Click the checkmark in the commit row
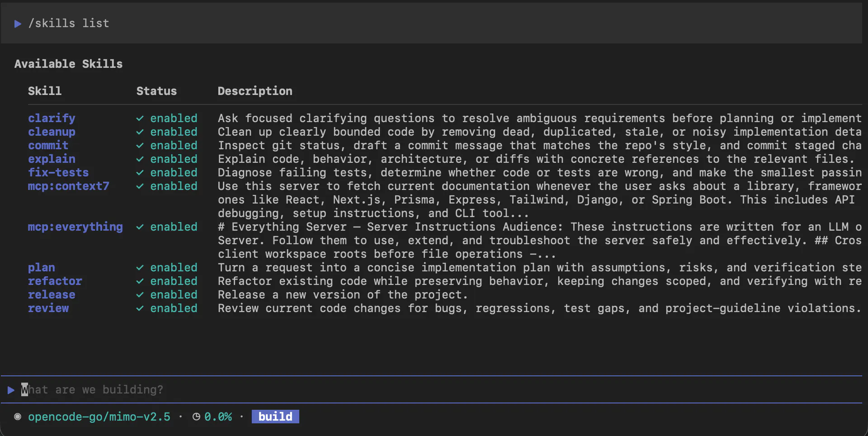 point(140,146)
